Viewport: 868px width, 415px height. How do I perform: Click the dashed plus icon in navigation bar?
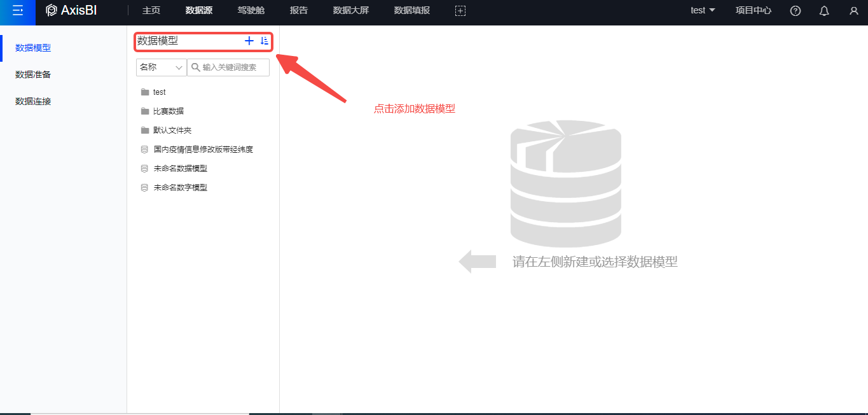click(460, 11)
